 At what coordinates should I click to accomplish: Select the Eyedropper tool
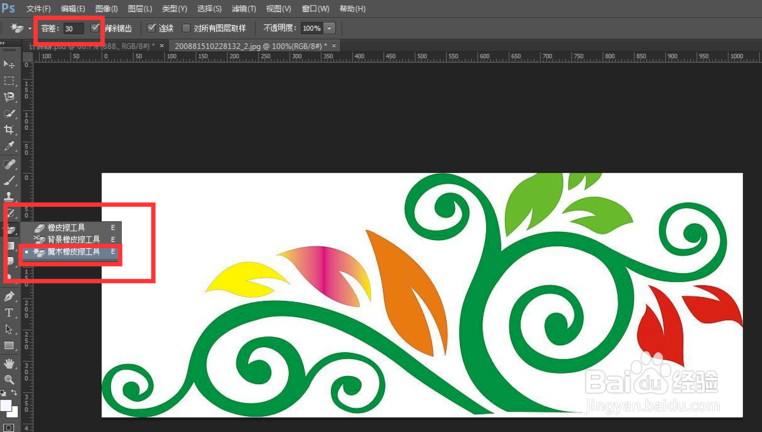pyautogui.click(x=9, y=146)
